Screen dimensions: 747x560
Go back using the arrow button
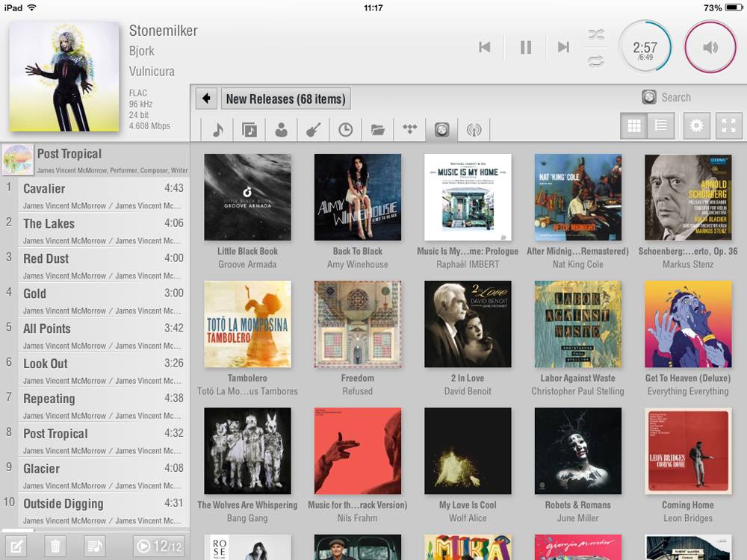coord(206,99)
